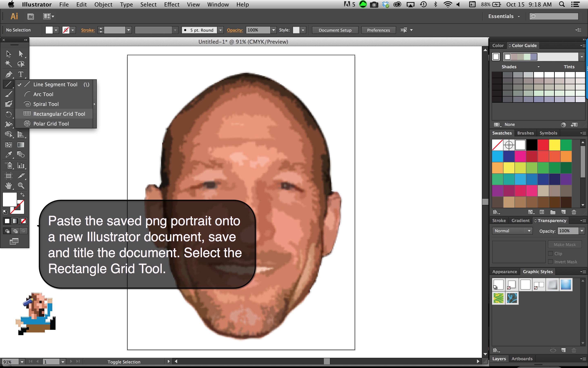Switch to the Appearance tab
The image size is (588, 368).
[x=504, y=271]
